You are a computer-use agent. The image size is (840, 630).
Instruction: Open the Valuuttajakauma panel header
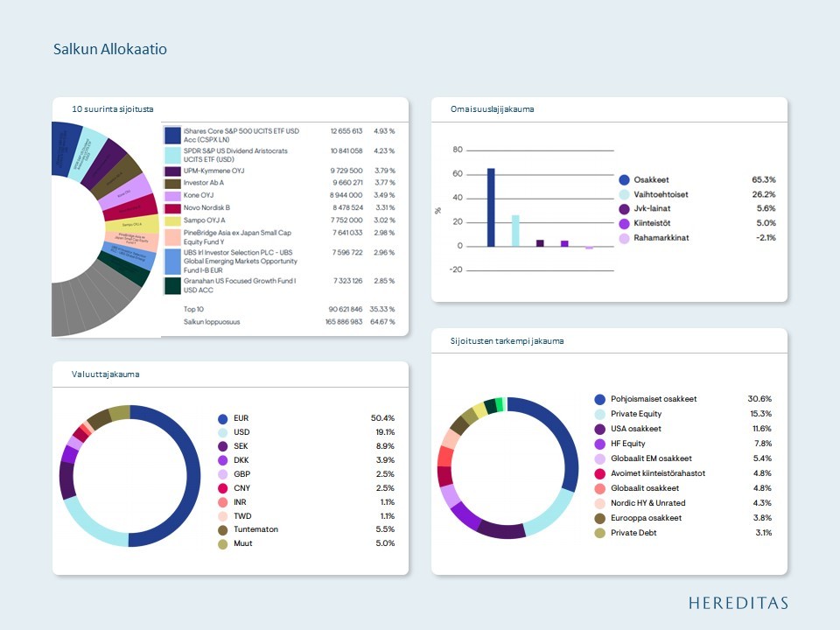click(x=106, y=374)
